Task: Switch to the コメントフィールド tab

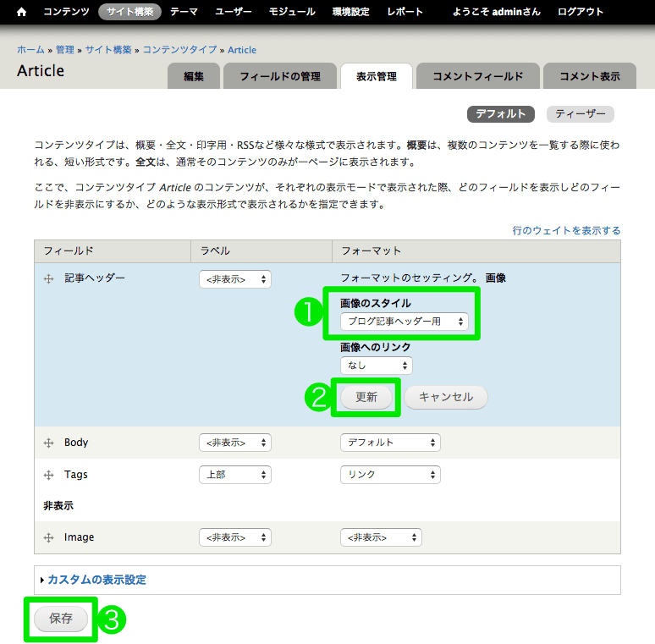Action: point(478,76)
